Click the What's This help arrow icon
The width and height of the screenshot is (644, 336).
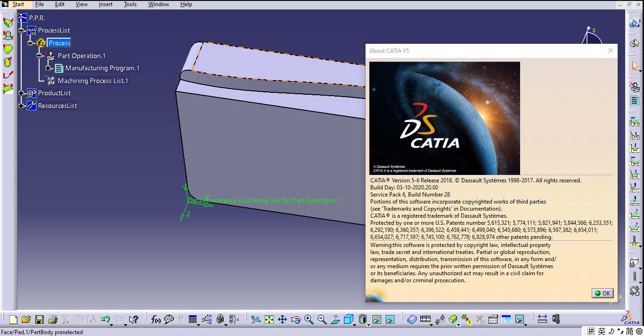point(133,319)
